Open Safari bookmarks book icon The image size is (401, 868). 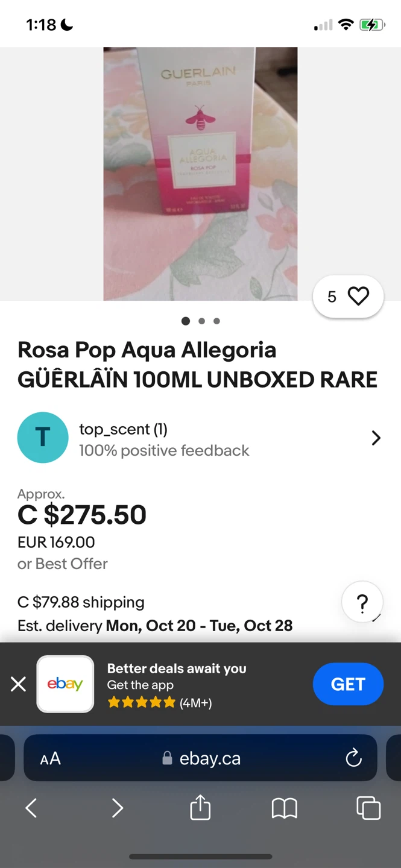[x=285, y=808]
